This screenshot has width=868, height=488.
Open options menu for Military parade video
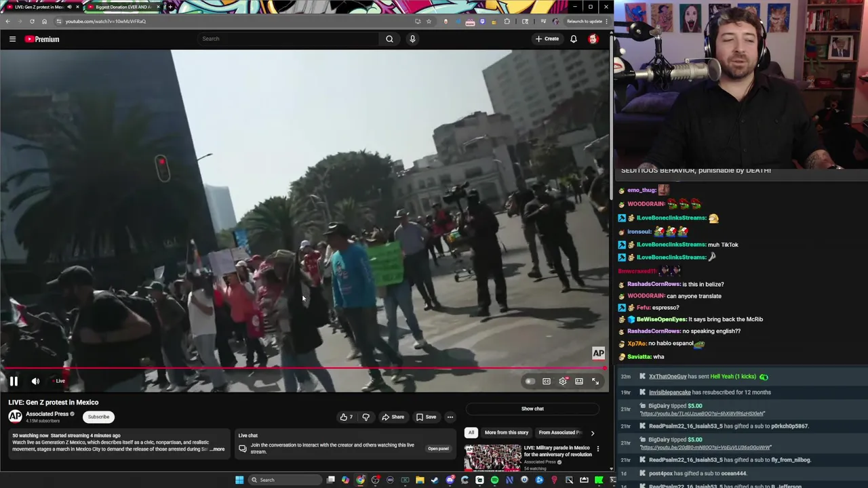597,449
